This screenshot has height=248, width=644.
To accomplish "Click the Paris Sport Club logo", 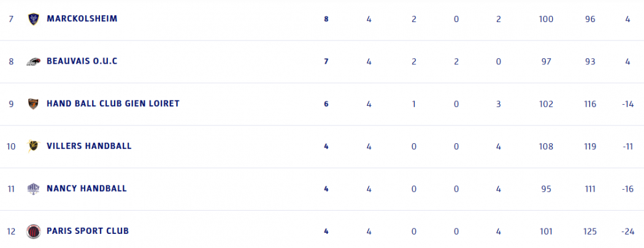I will click(x=33, y=231).
